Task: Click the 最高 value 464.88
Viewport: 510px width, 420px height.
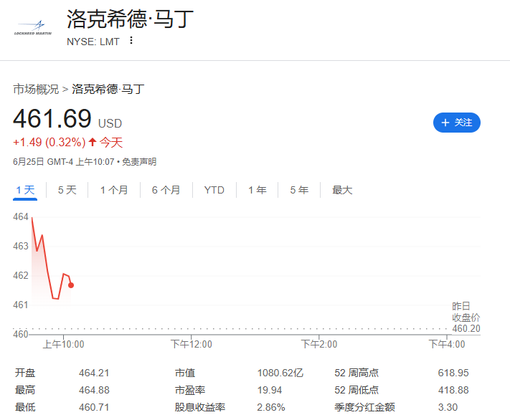Action: tap(94, 390)
